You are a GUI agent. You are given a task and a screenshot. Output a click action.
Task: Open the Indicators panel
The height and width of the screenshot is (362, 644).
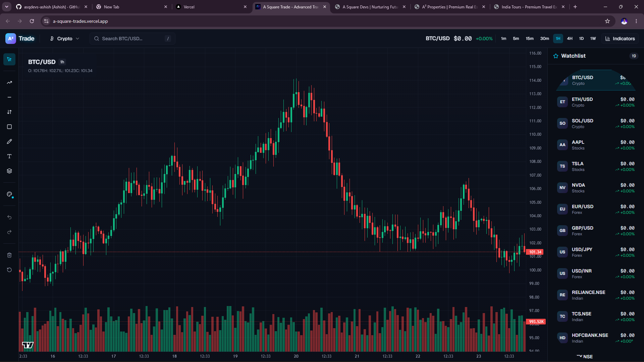(x=620, y=39)
